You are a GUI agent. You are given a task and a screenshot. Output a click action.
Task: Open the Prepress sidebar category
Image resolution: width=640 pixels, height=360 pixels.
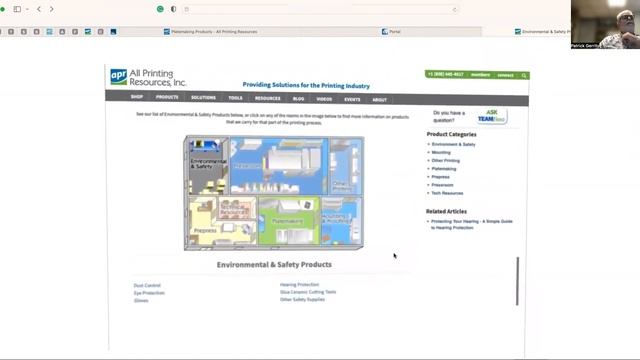[x=440, y=177]
